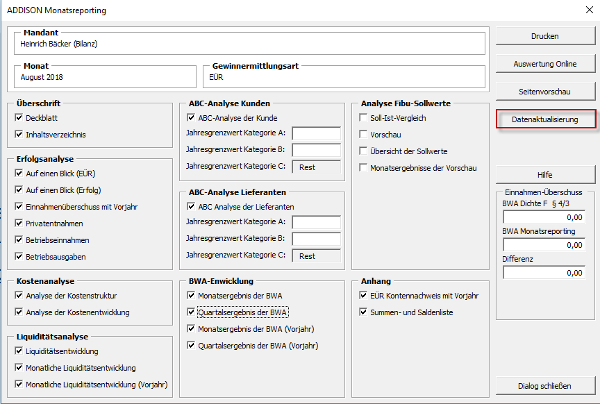Click the BWA Dichte F § 4/3 value field
Screen dimensions: 600x404
544,217
